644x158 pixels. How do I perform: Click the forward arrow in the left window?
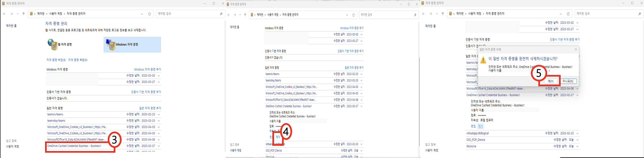pyautogui.click(x=12, y=14)
